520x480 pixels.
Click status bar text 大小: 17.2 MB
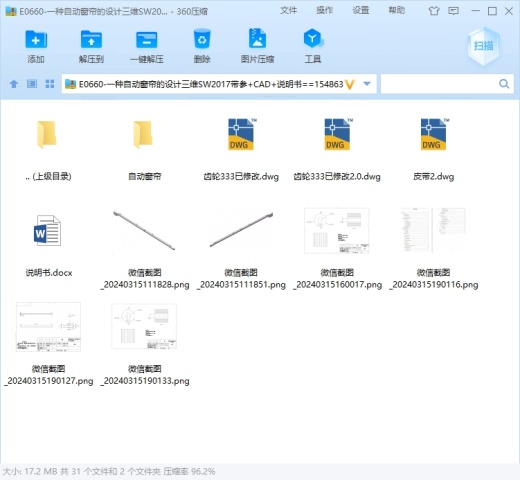tap(30, 471)
